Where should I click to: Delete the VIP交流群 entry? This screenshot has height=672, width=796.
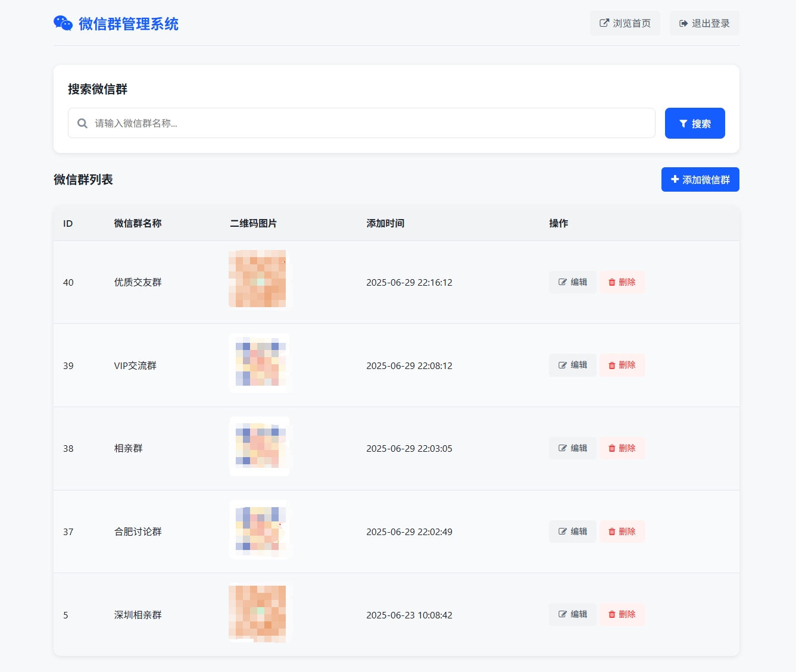(x=622, y=365)
